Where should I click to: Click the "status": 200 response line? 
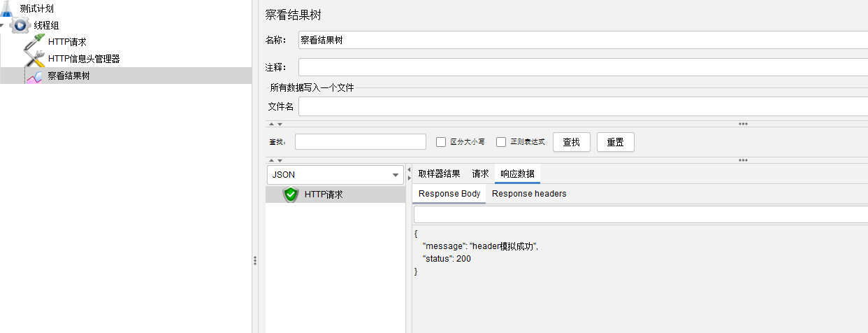point(447,259)
